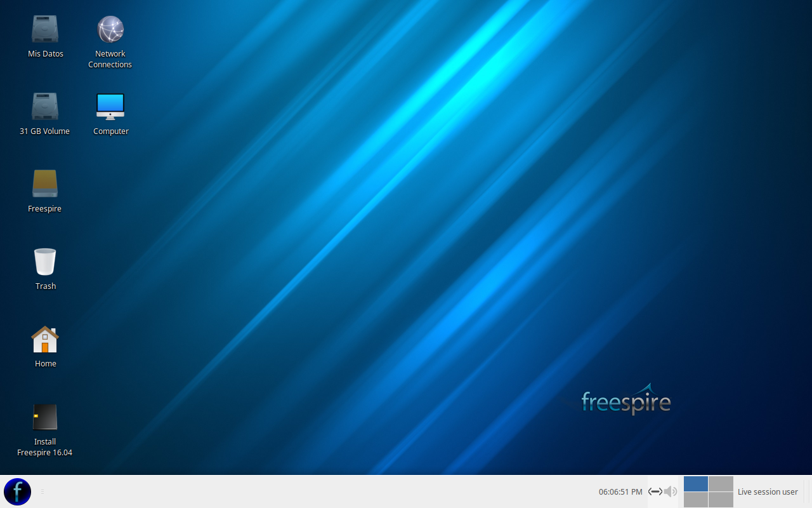Select the Computer desktop icon

(110, 107)
